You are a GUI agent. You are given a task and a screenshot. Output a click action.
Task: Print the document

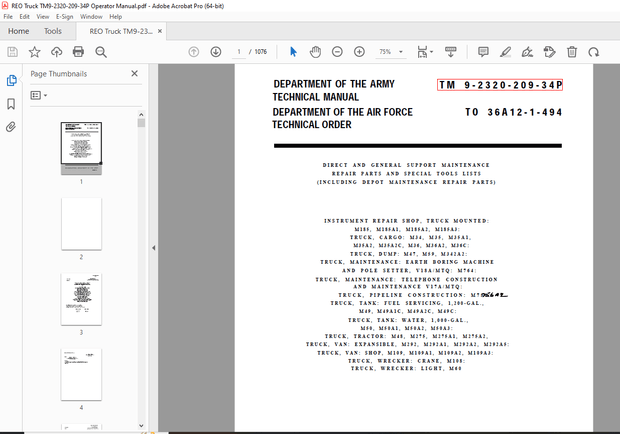78,52
